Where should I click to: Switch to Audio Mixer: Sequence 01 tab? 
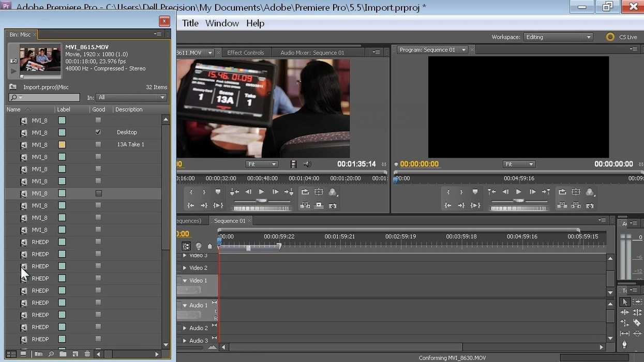click(x=312, y=53)
